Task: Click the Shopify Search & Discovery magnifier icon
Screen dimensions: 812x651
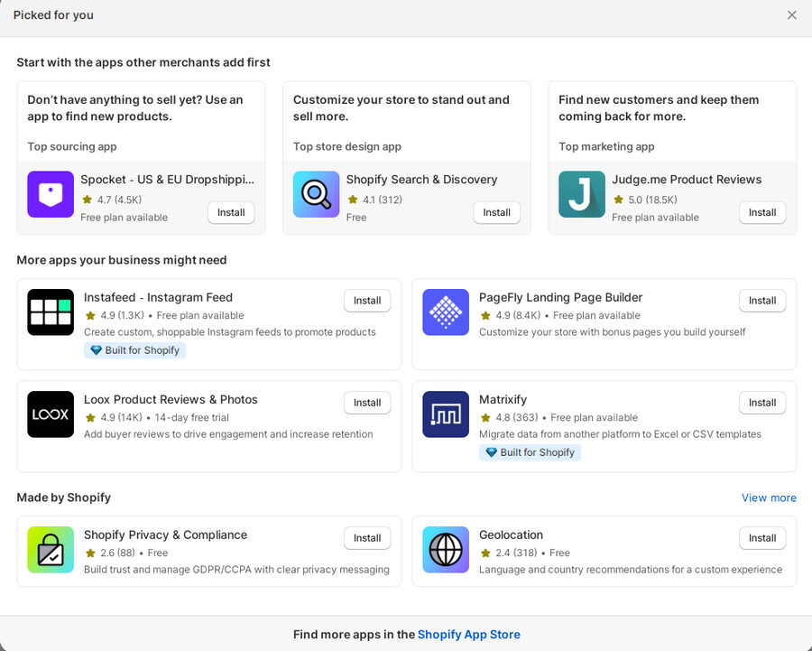Action: (316, 194)
